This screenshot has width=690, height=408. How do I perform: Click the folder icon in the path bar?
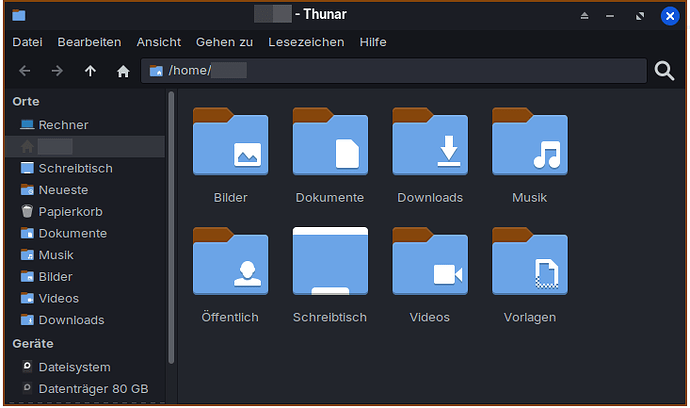click(156, 70)
